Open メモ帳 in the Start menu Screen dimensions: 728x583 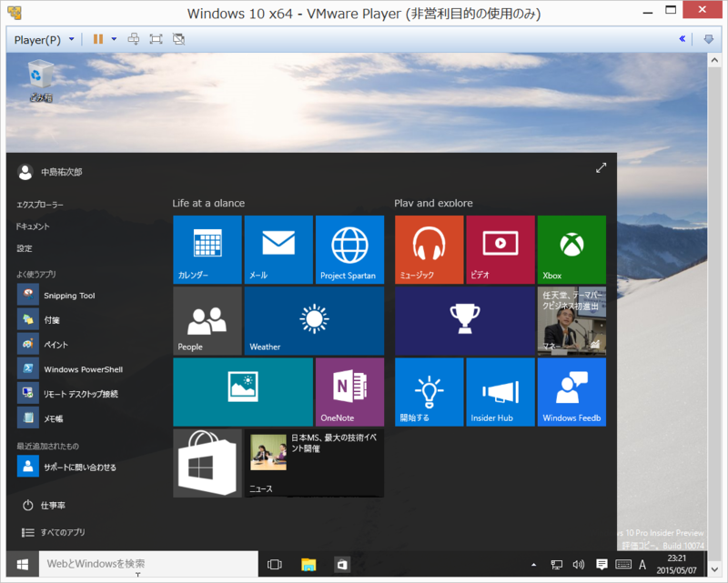55,417
